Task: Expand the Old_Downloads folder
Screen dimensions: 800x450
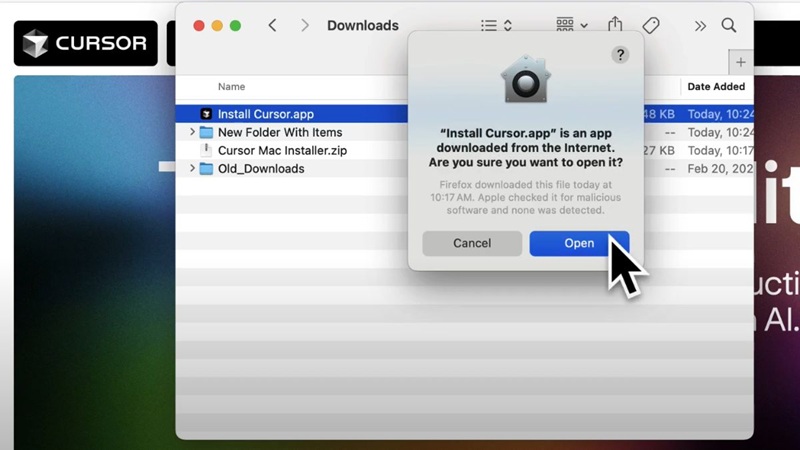Action: pyautogui.click(x=192, y=169)
